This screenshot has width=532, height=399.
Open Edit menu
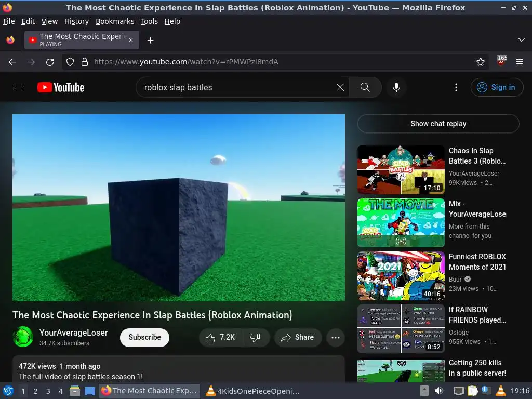(x=28, y=21)
